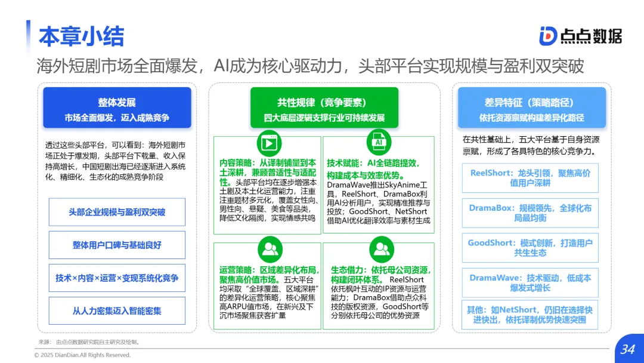Click the 整体用户口碑与基础良好 box
Image resolution: width=644 pixels, height=363 pixels.
(x=117, y=245)
